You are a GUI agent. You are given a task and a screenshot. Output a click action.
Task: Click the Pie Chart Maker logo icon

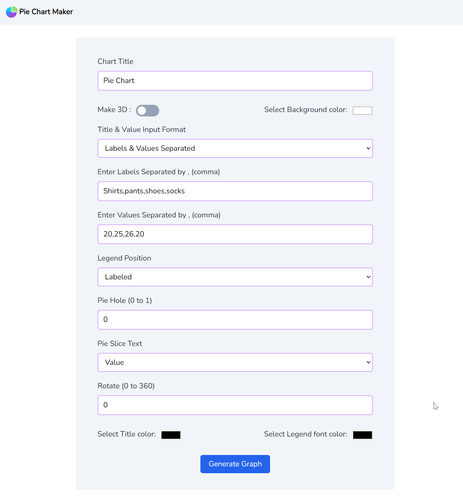coord(11,12)
